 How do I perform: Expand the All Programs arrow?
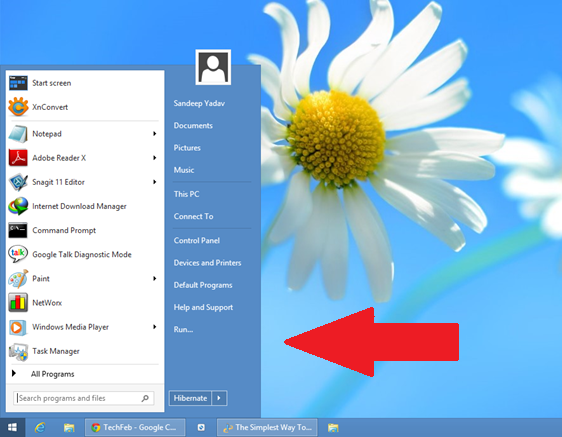[x=14, y=373]
